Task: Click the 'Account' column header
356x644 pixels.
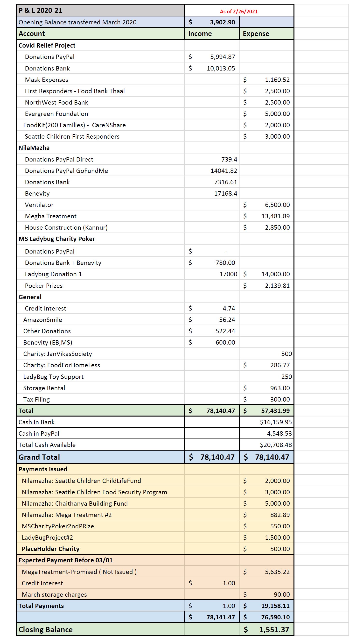Action: [x=100, y=34]
